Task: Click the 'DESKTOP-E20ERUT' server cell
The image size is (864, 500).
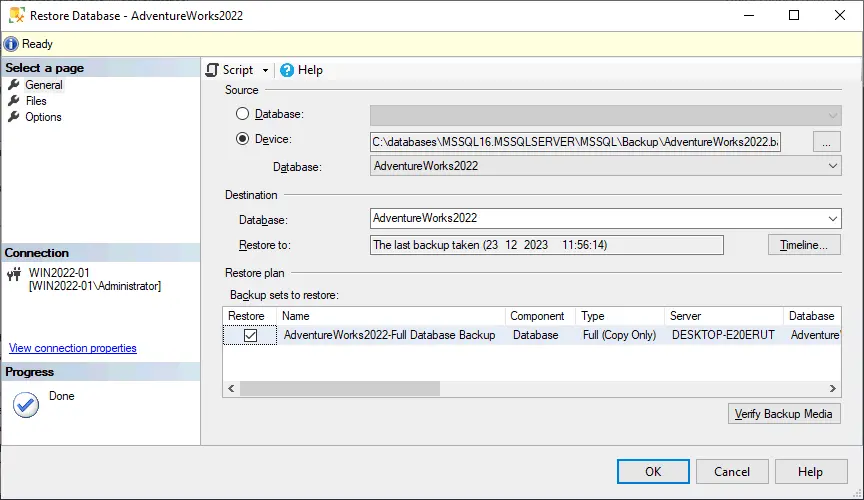Action: click(723, 335)
